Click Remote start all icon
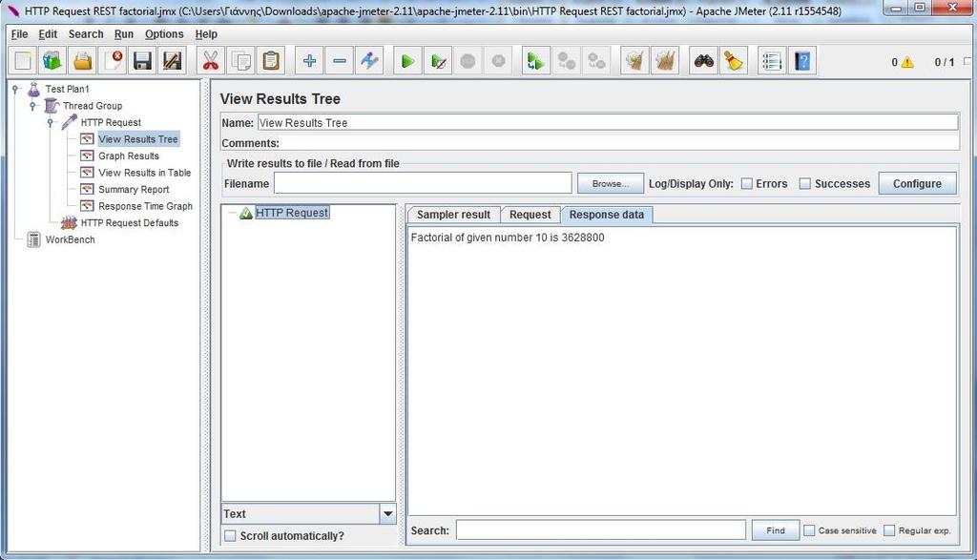The width and height of the screenshot is (977, 560). (536, 61)
